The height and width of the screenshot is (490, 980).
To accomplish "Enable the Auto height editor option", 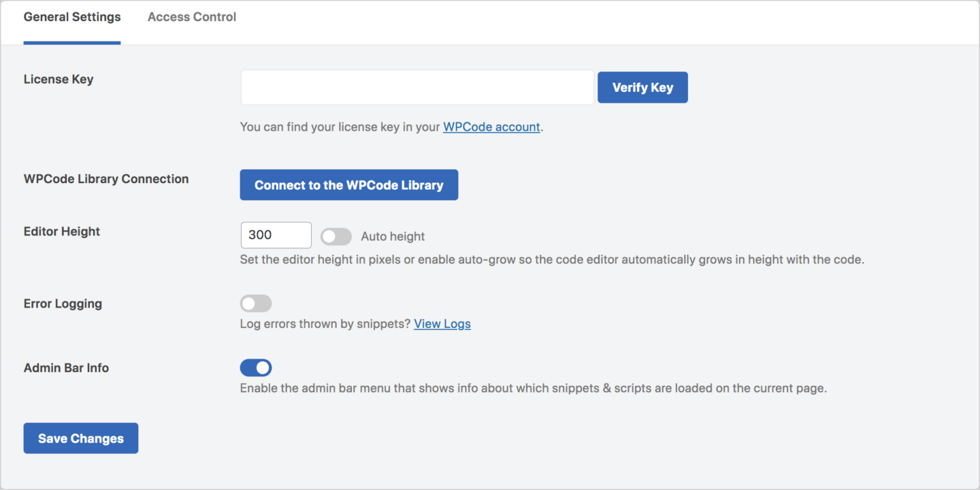I will click(336, 235).
